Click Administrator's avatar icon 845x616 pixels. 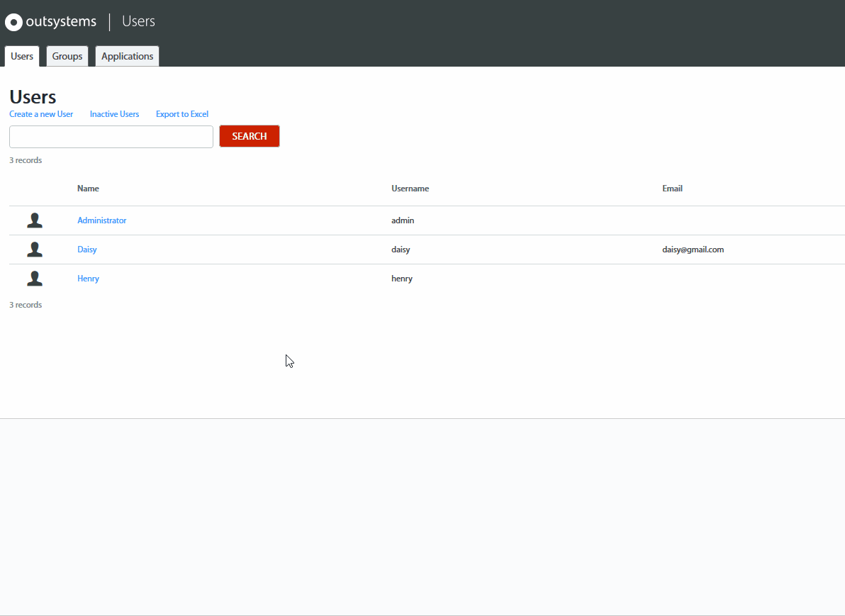[x=34, y=220]
